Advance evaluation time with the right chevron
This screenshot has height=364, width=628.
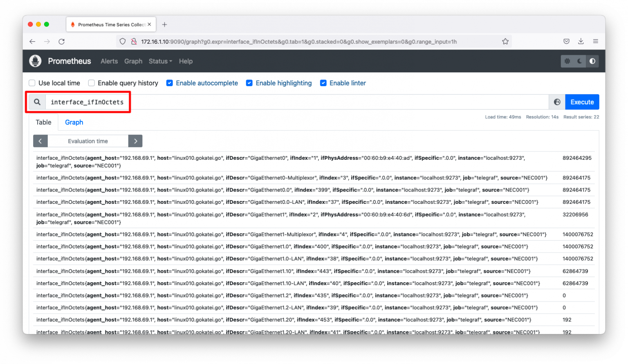click(x=135, y=141)
